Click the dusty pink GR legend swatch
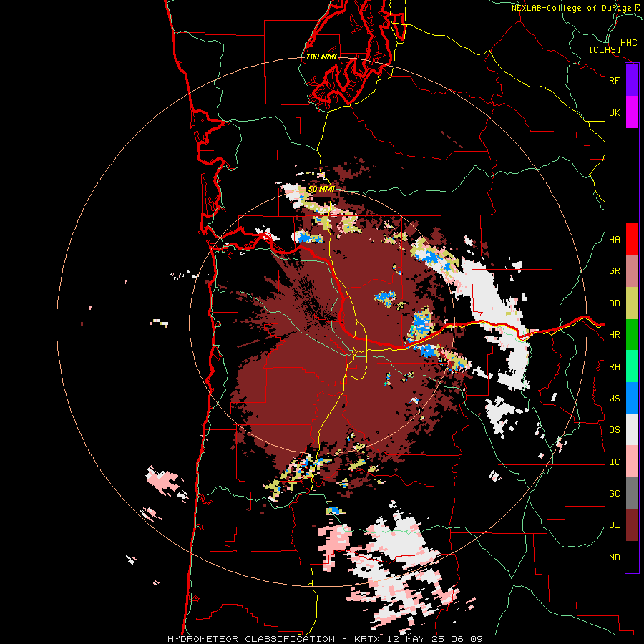Screen dimensions: 644x644 point(632,271)
